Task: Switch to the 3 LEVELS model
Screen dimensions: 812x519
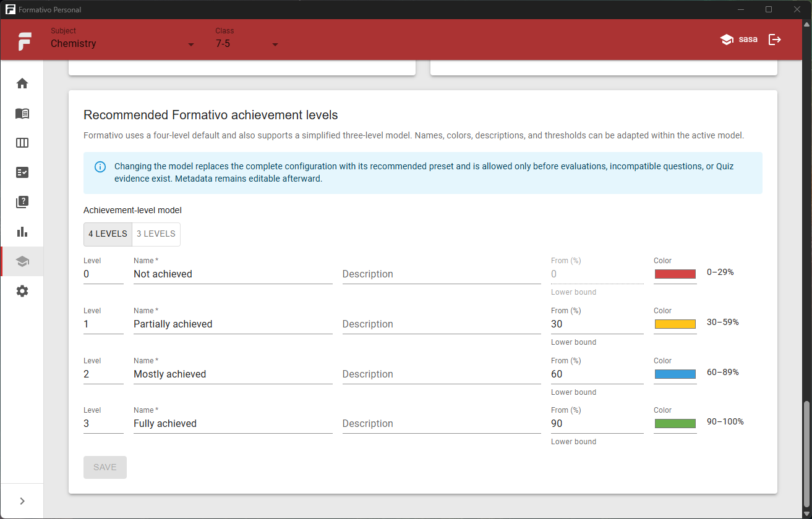Action: pyautogui.click(x=156, y=234)
